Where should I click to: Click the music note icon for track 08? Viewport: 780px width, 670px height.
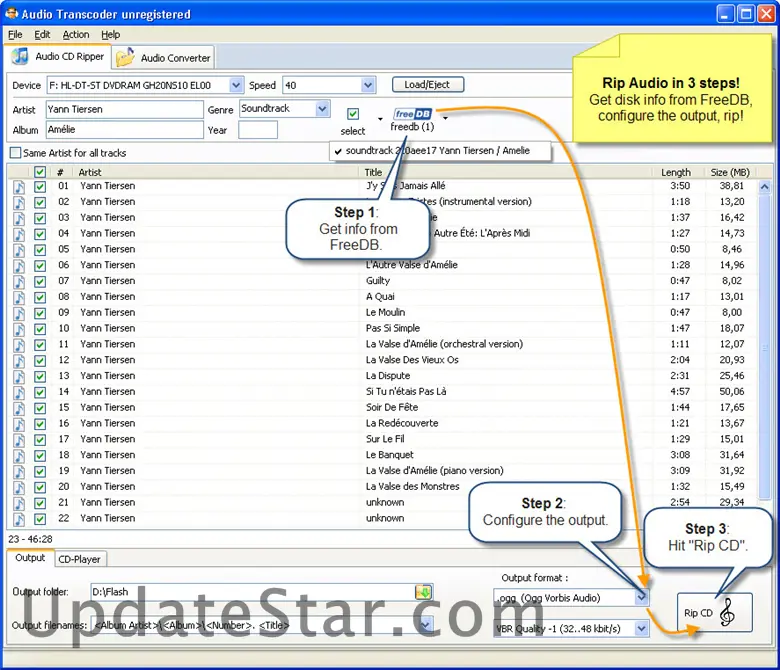19,297
